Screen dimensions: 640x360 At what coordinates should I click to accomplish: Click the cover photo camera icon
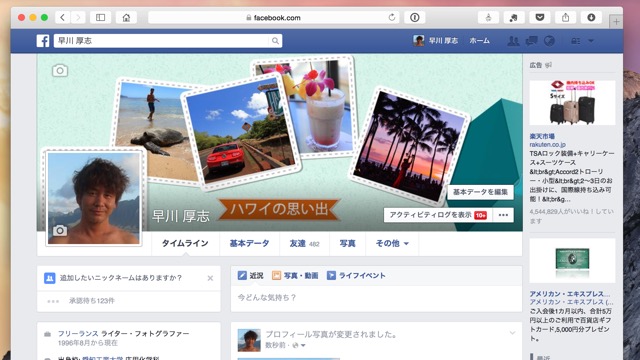(x=60, y=71)
